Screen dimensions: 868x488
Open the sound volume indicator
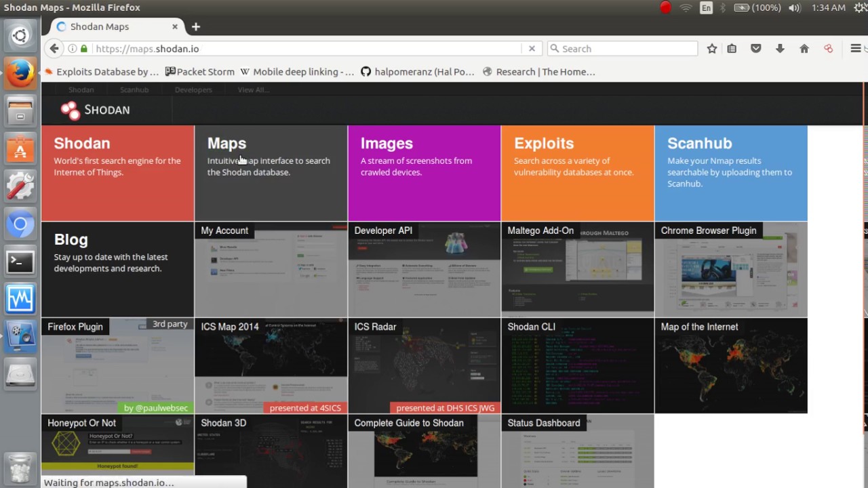click(795, 8)
